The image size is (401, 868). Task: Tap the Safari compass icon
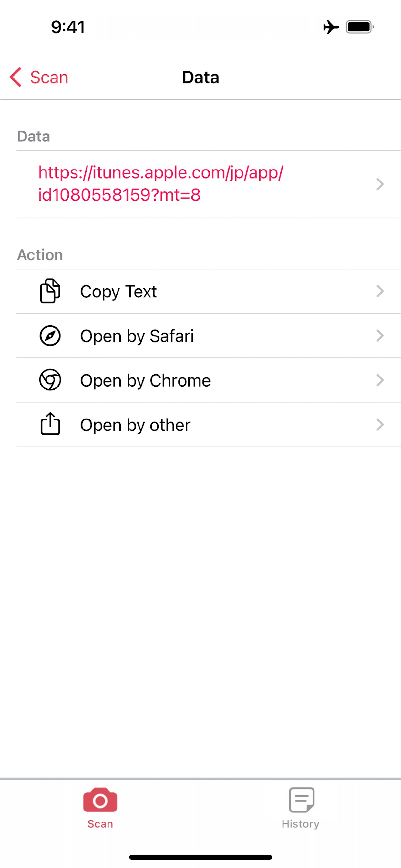(x=50, y=336)
